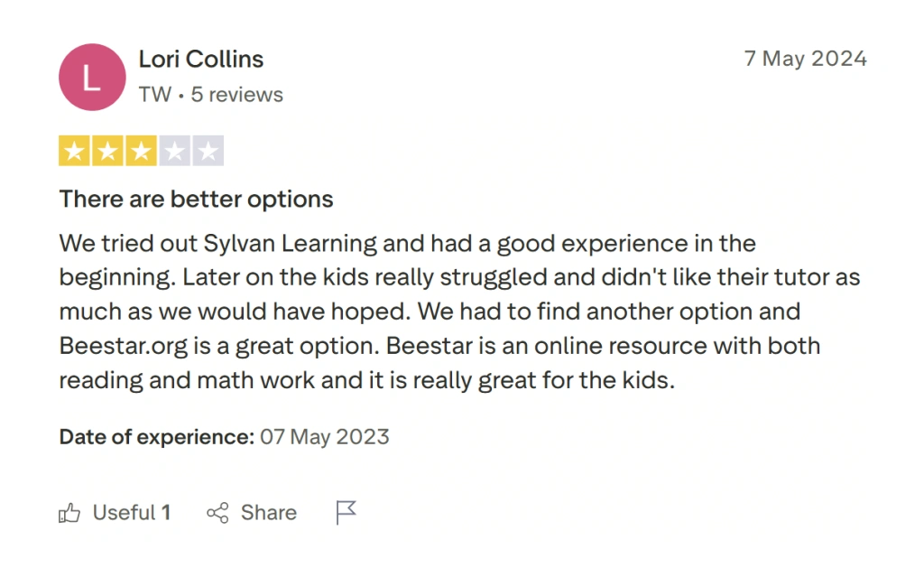The width and height of the screenshot is (924, 577).
Task: Click the second filled star
Action: [107, 150]
